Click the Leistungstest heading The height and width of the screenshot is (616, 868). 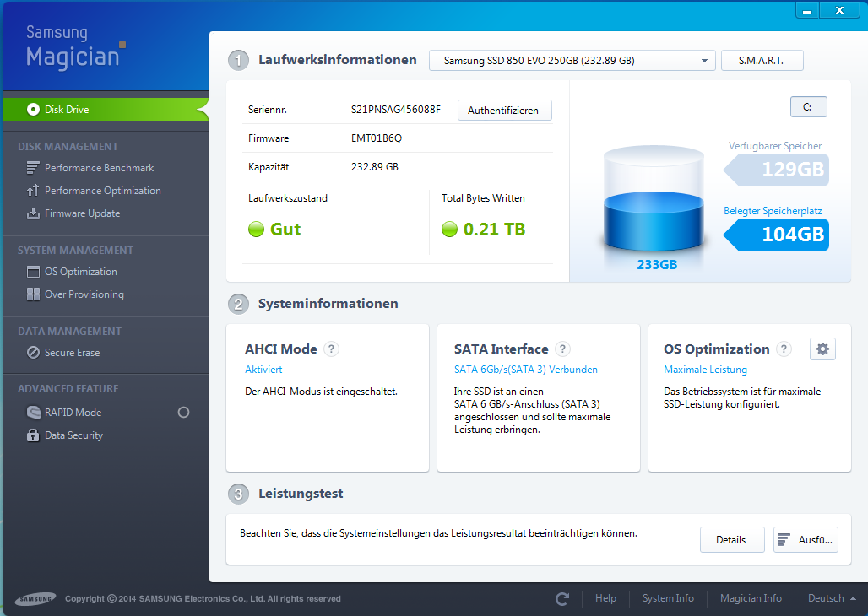pyautogui.click(x=301, y=494)
